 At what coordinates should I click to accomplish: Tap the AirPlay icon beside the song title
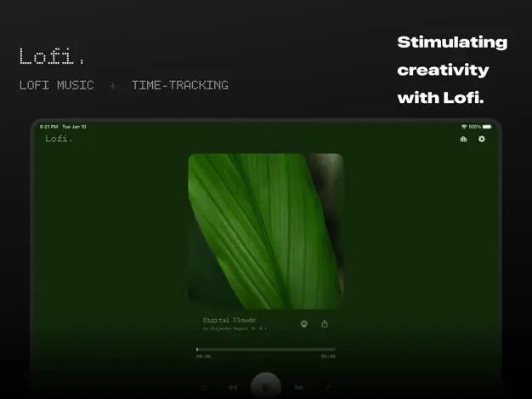pos(304,324)
